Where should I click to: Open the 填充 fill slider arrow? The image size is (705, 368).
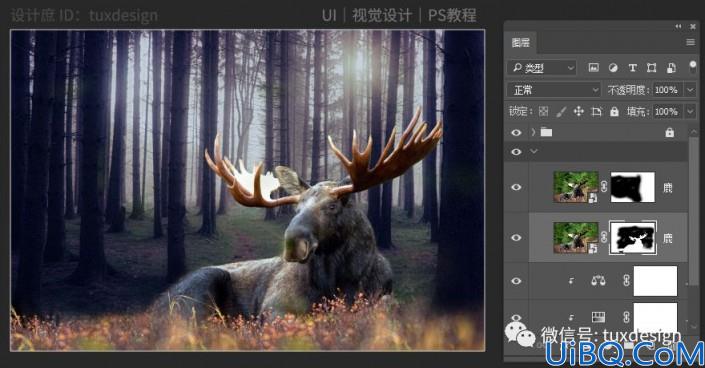click(x=690, y=112)
